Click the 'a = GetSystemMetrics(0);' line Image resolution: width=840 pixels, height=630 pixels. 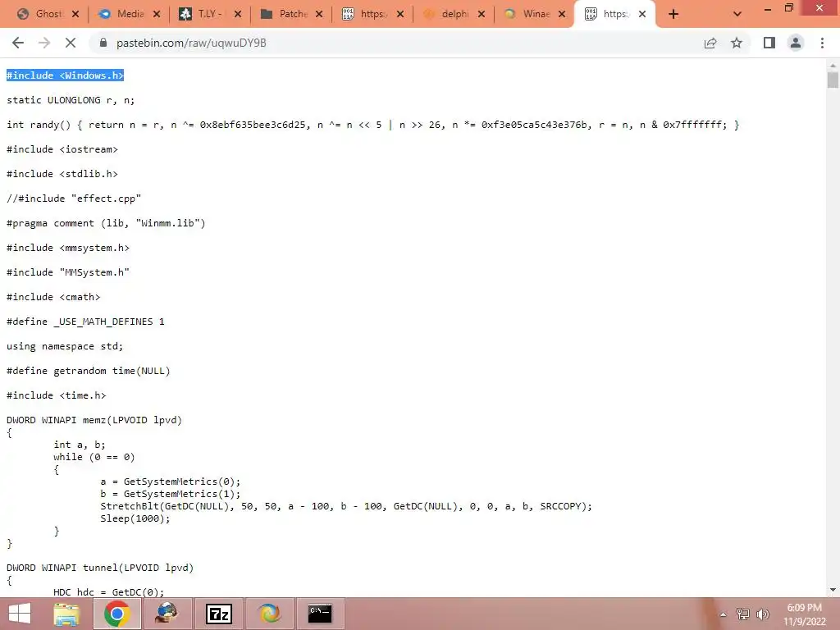171,482
